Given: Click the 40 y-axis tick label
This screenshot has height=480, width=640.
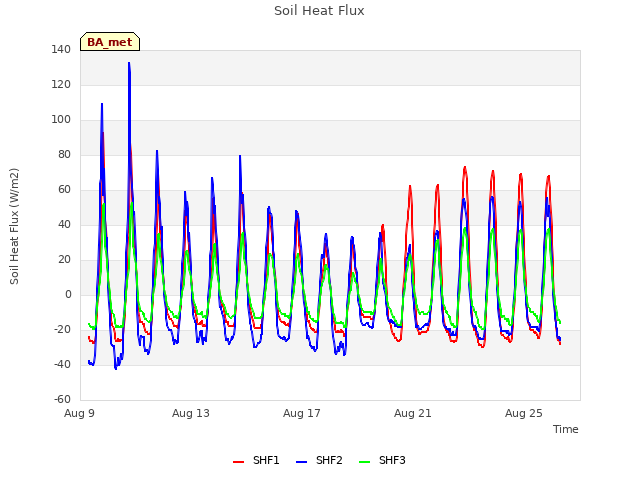Looking at the screenshot, I should coord(64,224).
